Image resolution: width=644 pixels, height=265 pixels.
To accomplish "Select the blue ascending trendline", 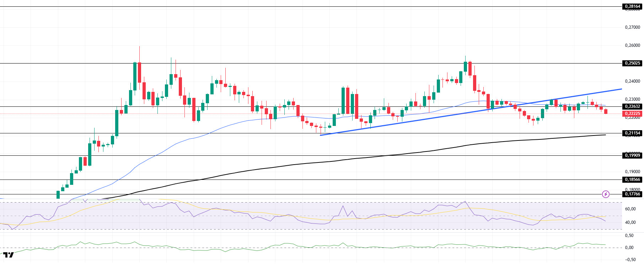I will [x=471, y=112].
